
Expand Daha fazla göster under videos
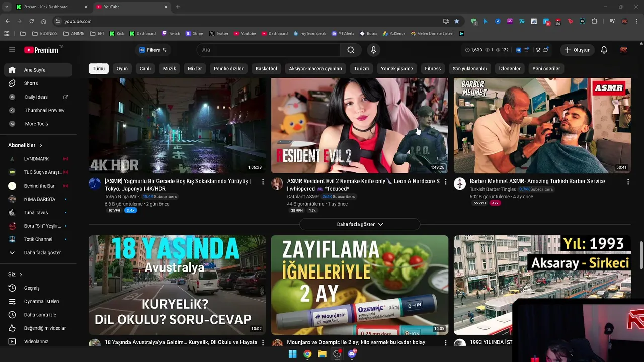360,224
